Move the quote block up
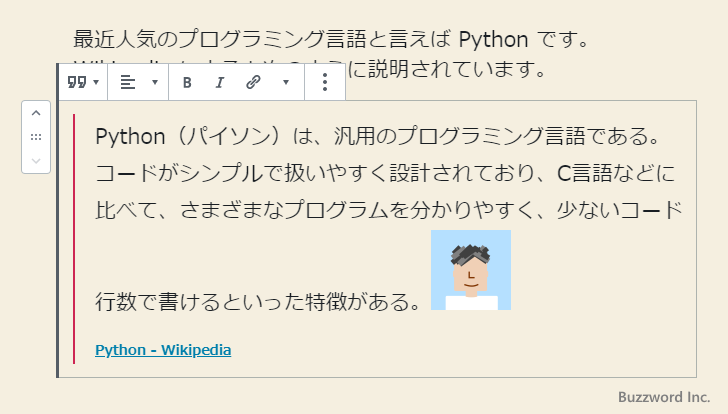The width and height of the screenshot is (728, 414). pyautogui.click(x=36, y=114)
